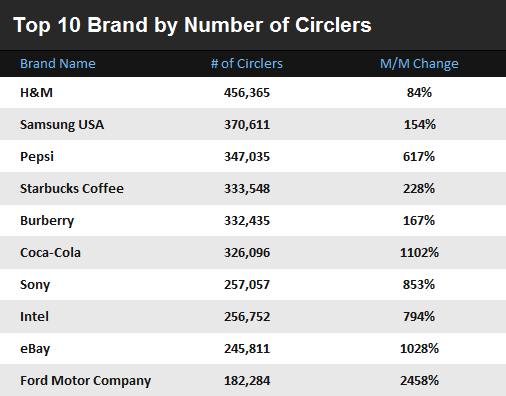Viewport: 506px width, 396px height.
Task: Select the 1102% change value
Action: click(419, 252)
